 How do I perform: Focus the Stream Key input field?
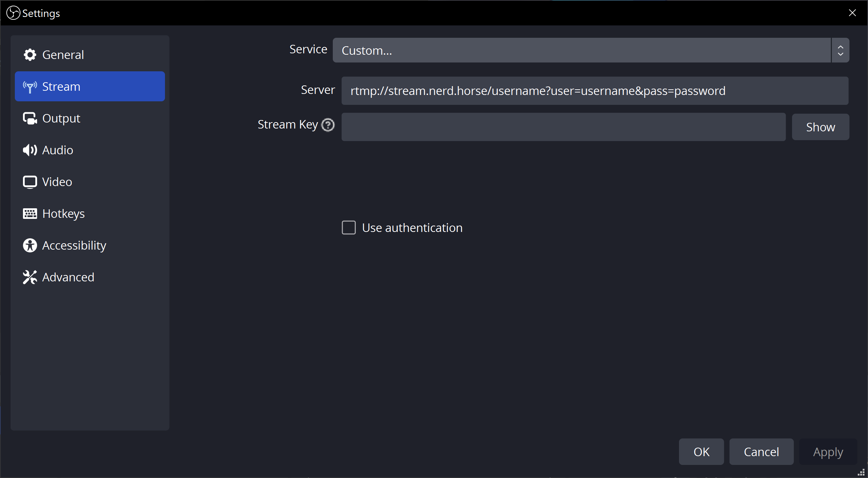(x=563, y=127)
